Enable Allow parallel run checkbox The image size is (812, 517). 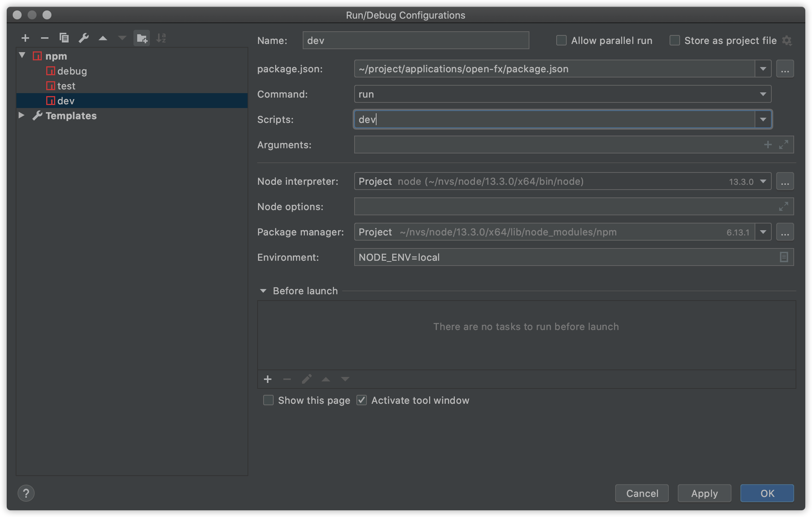click(x=561, y=40)
